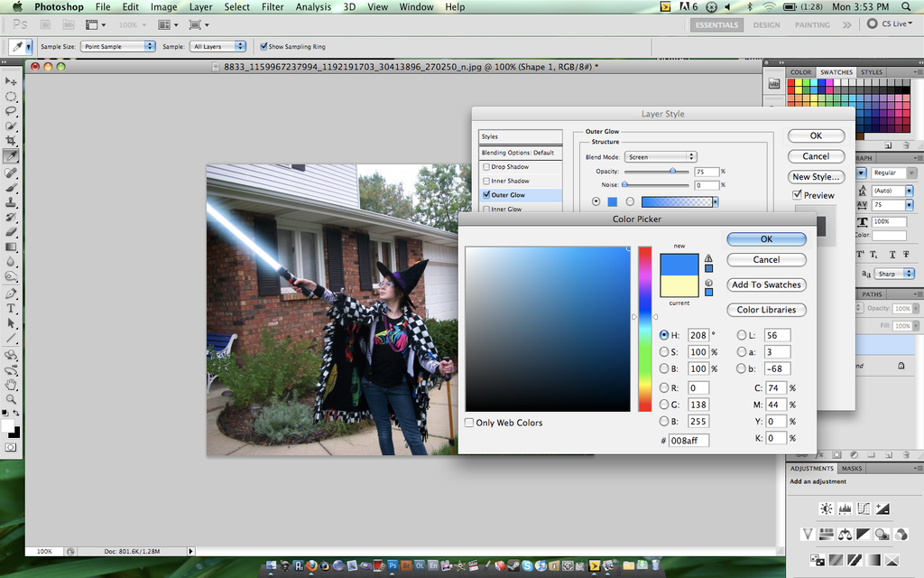924x578 pixels.
Task: Click the out-of-gamut warning triangle icon
Action: coord(708,258)
